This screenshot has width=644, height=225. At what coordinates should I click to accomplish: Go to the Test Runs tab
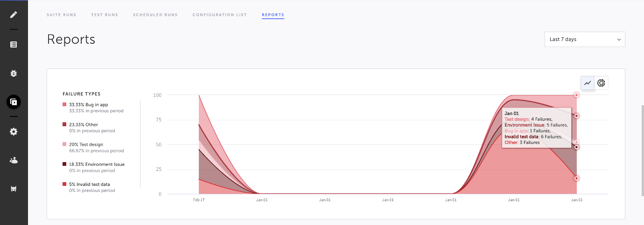(105, 15)
